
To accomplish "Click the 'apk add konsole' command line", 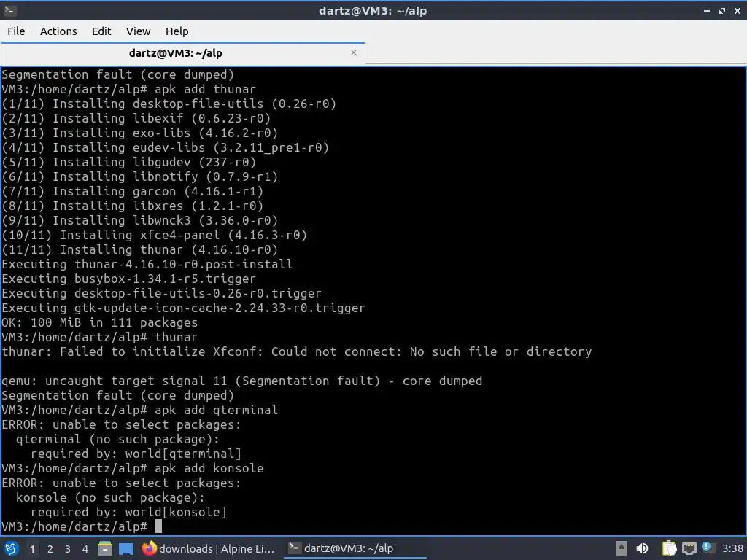I will 133,468.
